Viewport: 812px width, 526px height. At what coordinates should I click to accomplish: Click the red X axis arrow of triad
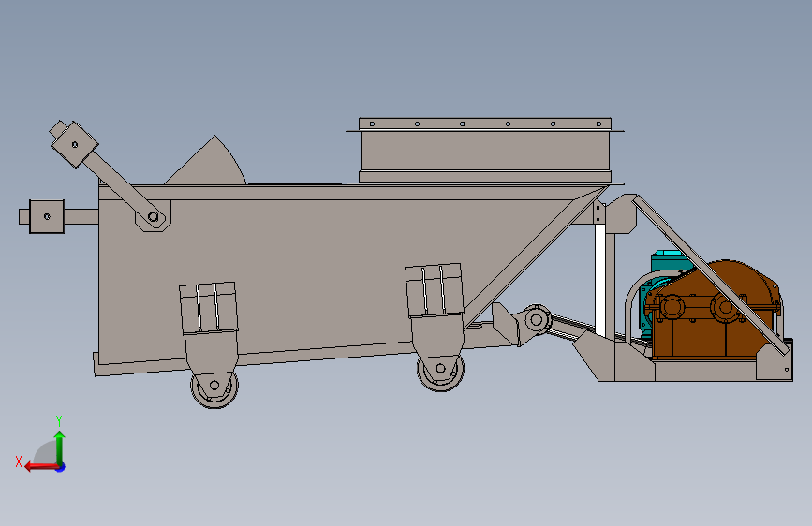[41, 467]
